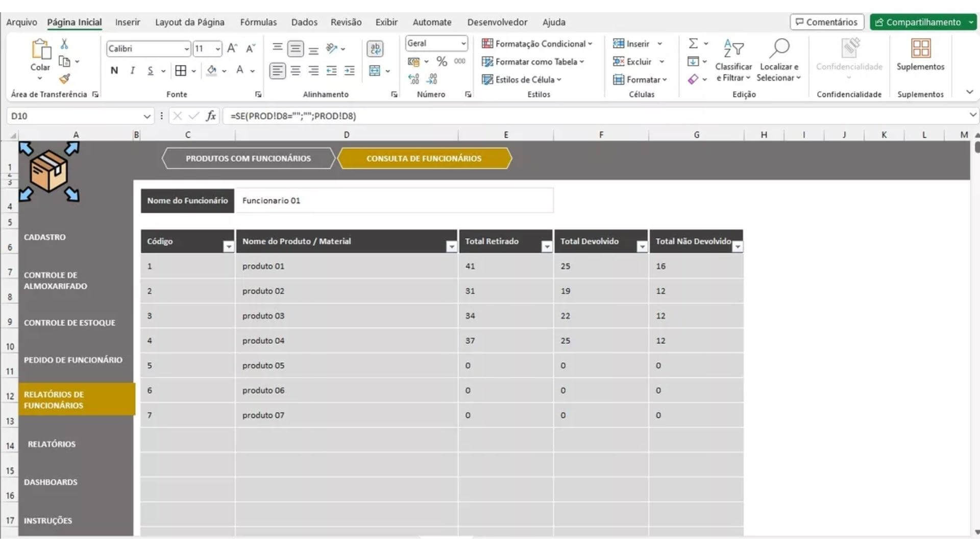The height and width of the screenshot is (551, 980).
Task: Open the Fórmulas ribbon tab
Action: (x=258, y=22)
